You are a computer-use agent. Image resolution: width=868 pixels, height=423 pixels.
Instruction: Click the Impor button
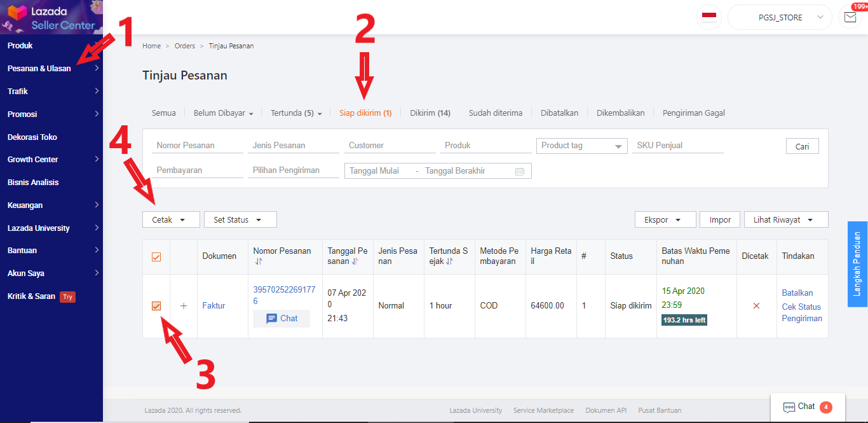pos(720,219)
